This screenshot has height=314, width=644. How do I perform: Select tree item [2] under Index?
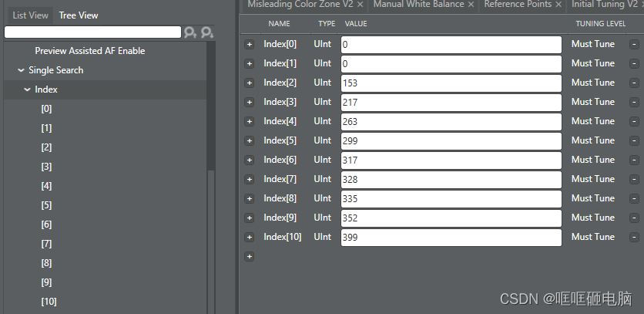click(46, 147)
